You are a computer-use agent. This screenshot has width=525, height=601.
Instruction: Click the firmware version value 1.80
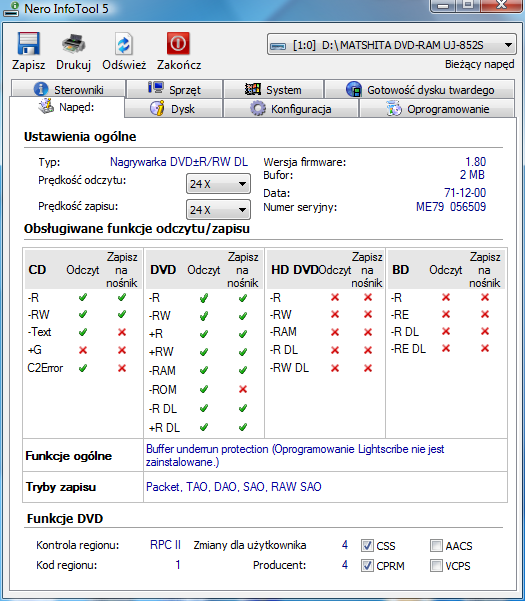[475, 162]
